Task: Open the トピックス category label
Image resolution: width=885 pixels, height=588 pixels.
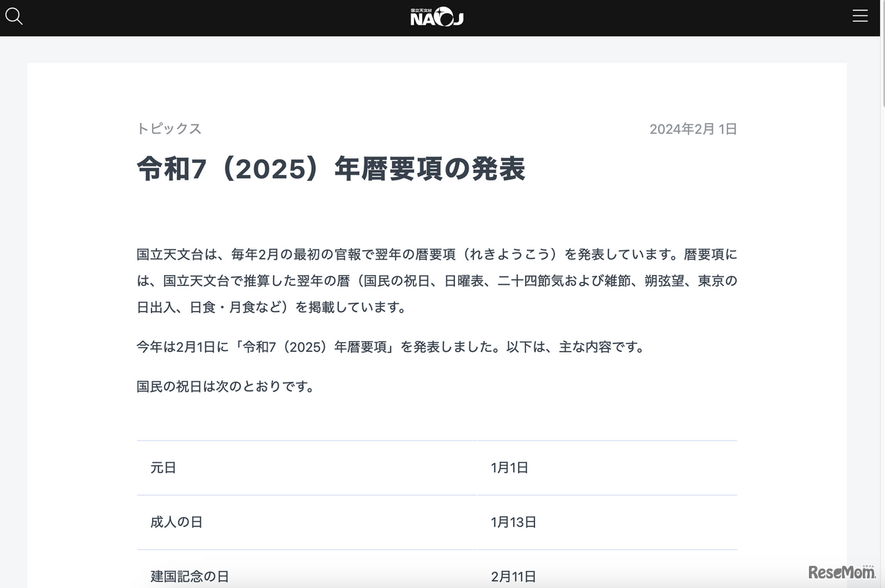Action: [169, 129]
